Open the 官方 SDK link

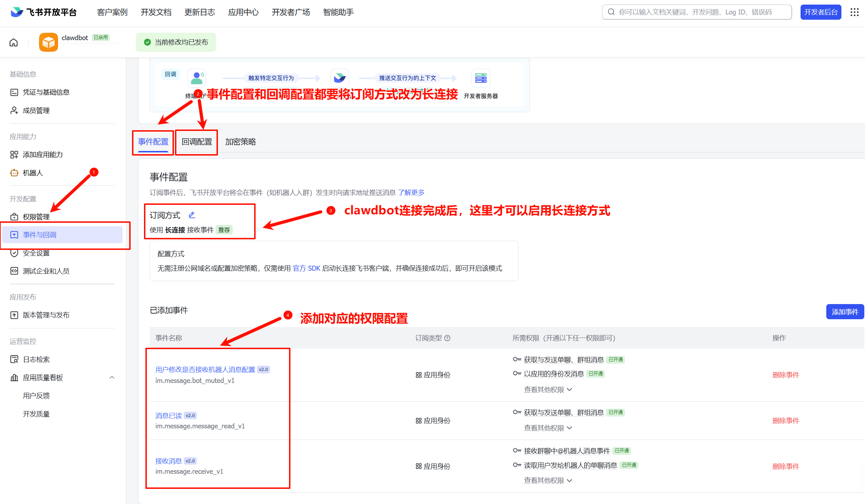tap(306, 268)
